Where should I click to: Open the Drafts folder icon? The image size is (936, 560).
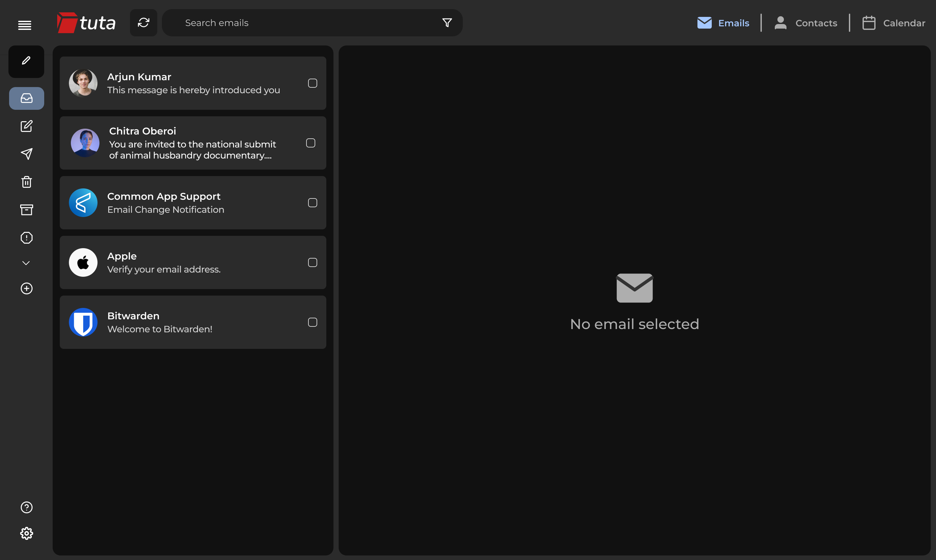pyautogui.click(x=26, y=126)
